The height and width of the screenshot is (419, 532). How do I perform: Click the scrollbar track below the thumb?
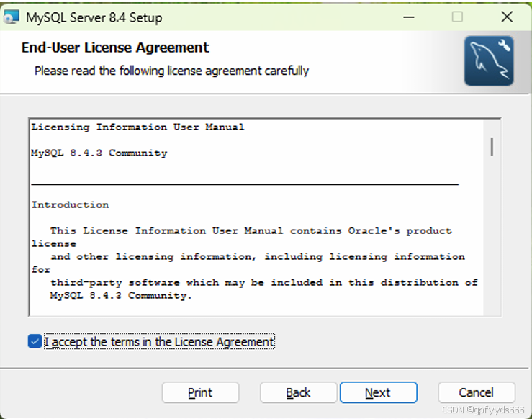[x=492, y=238]
